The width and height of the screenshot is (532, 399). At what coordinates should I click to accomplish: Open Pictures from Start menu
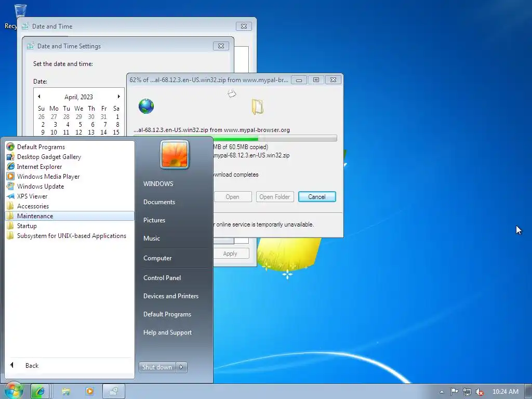coord(154,220)
